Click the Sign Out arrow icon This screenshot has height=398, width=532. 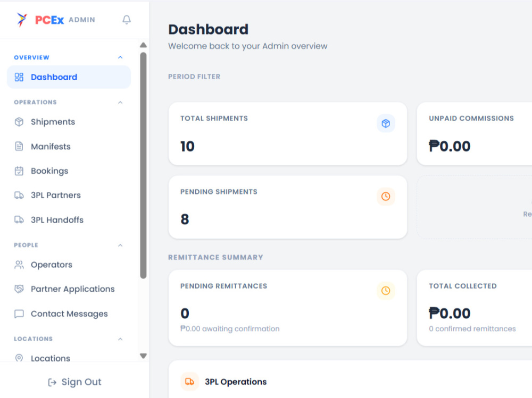52,383
